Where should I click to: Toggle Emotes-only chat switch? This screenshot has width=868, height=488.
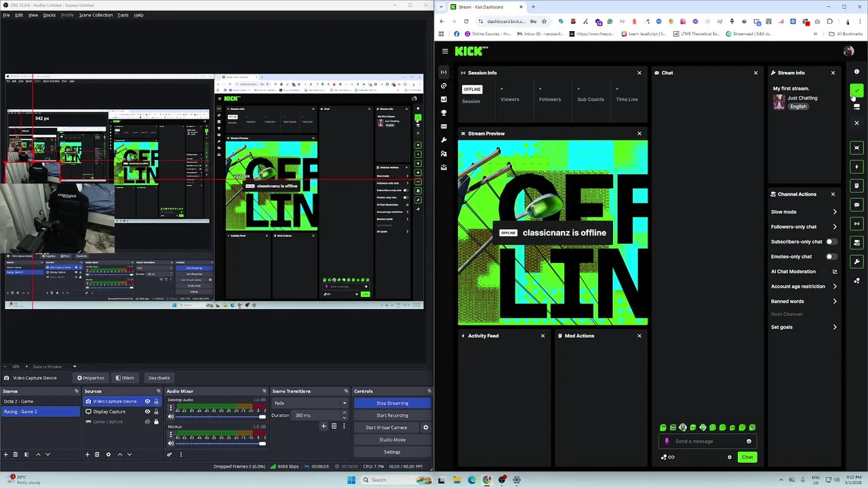(830, 257)
